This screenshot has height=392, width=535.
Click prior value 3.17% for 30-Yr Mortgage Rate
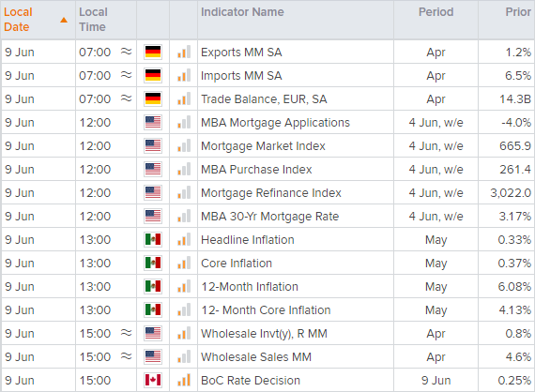click(x=515, y=216)
